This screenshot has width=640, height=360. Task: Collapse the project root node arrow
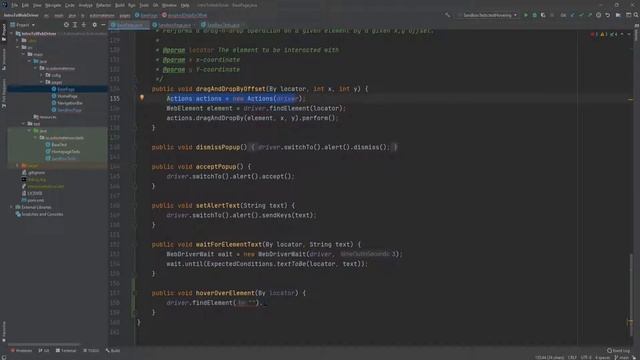pyautogui.click(x=12, y=33)
